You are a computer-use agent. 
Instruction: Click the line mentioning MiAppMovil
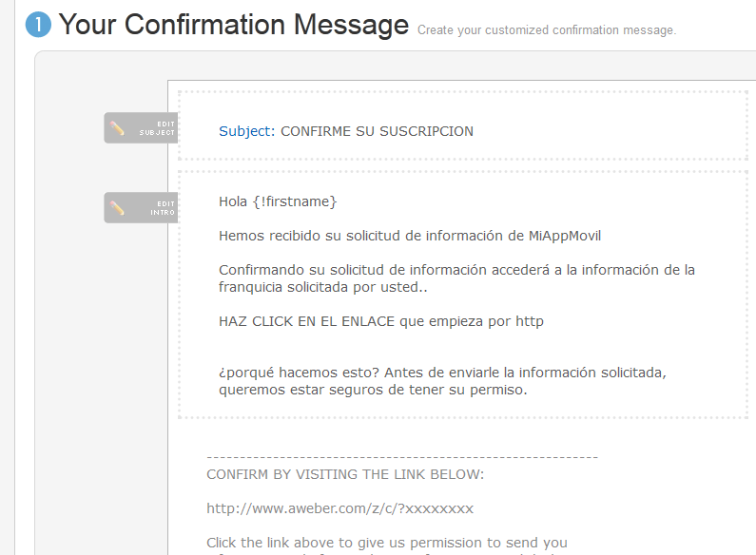pyautogui.click(x=410, y=236)
